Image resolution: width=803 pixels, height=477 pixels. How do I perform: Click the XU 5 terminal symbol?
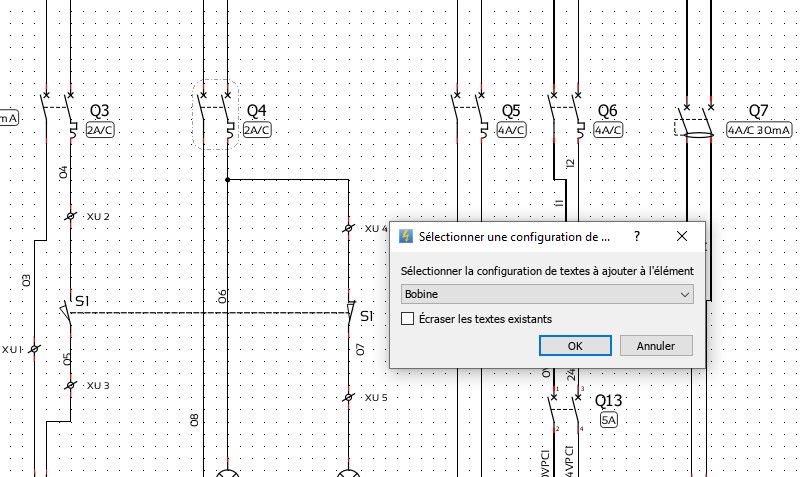coord(349,397)
